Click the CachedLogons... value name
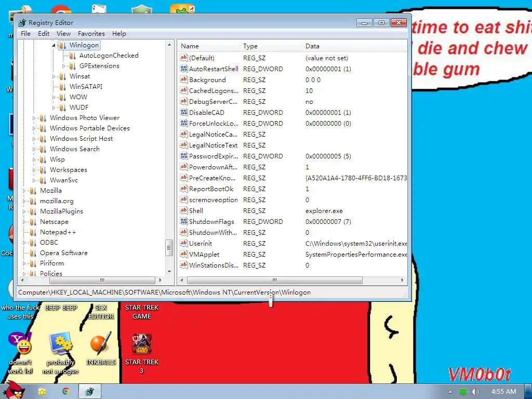The width and height of the screenshot is (532, 399). point(214,90)
